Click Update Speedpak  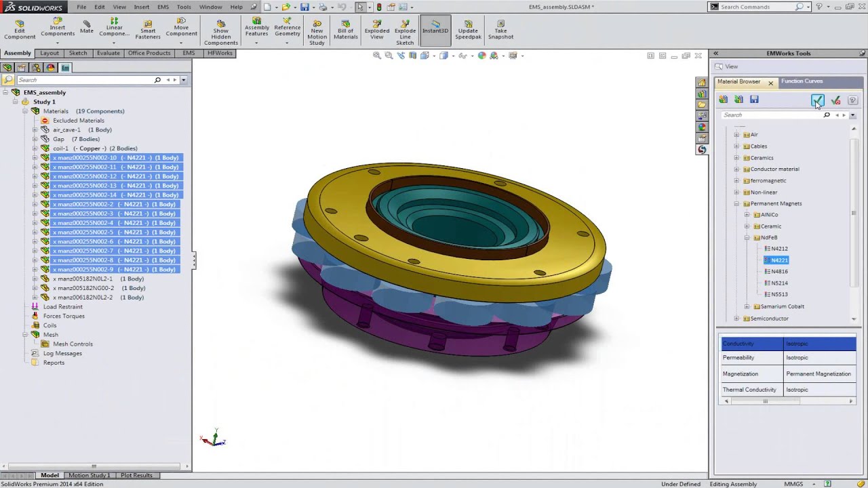468,29
